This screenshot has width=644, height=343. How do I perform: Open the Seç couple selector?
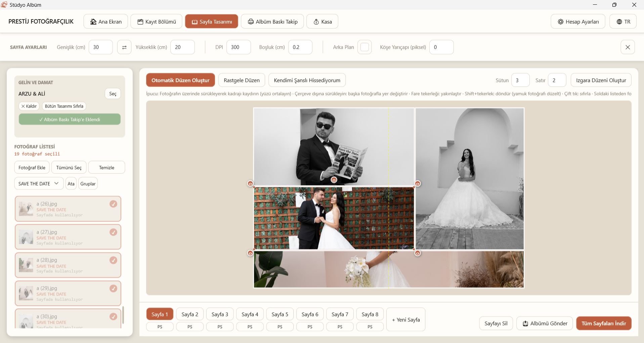(x=113, y=94)
